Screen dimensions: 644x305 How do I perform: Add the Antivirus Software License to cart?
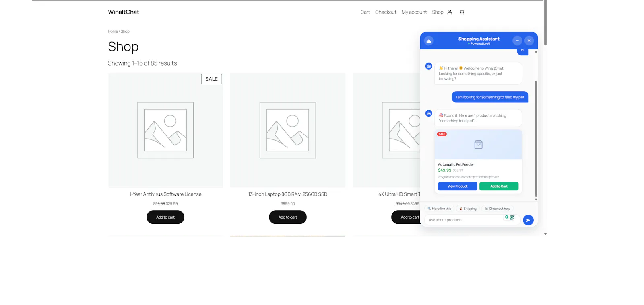tap(165, 217)
